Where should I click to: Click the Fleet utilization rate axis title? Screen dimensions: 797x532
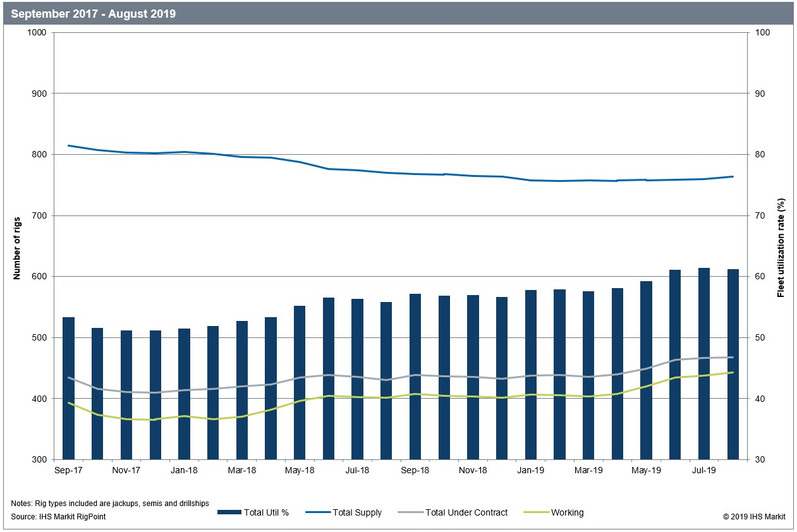pos(781,246)
